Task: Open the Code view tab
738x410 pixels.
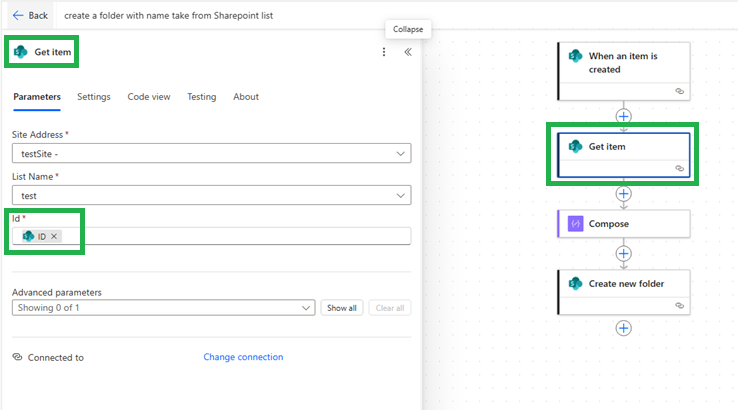Action: (x=149, y=96)
